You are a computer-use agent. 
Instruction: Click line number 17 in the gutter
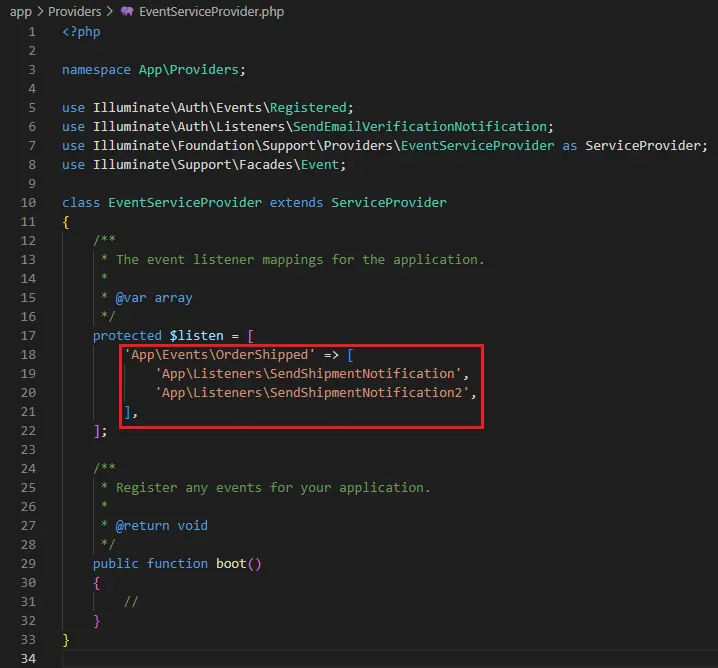(28, 336)
